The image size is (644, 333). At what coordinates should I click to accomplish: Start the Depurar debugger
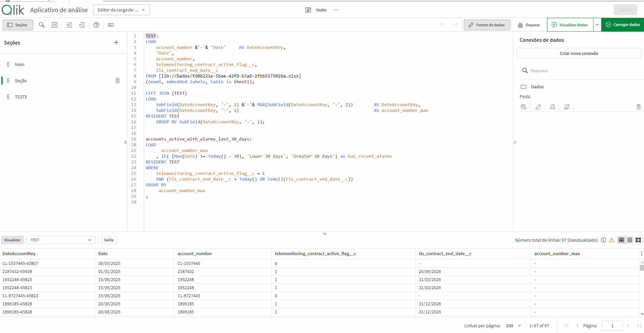tap(529, 25)
